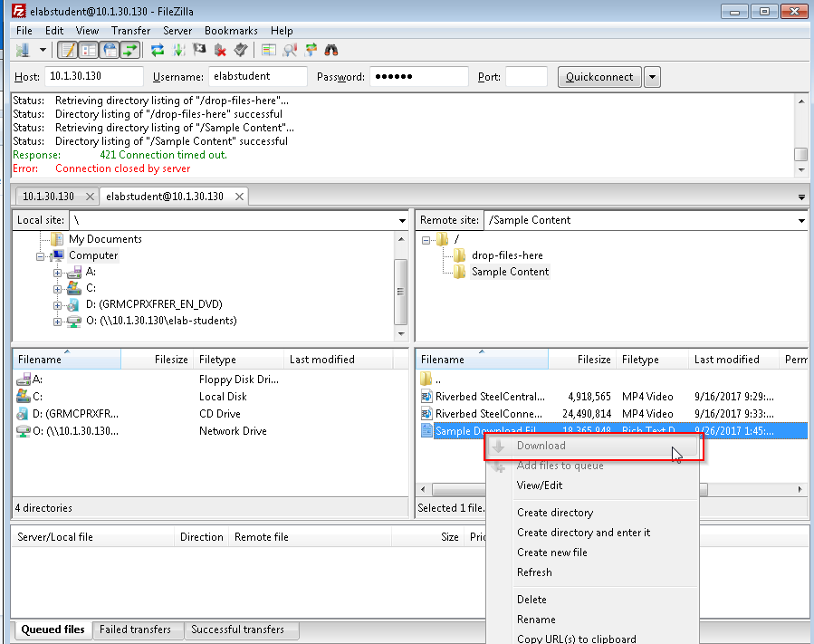Click the Quickconnect button
Viewport: 814px width, 644px height.
[x=599, y=77]
